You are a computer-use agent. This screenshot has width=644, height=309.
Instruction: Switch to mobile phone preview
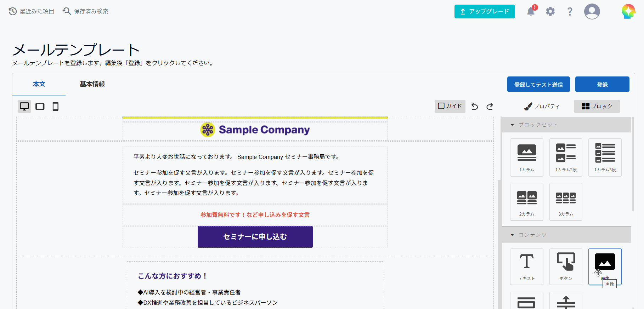tap(56, 106)
